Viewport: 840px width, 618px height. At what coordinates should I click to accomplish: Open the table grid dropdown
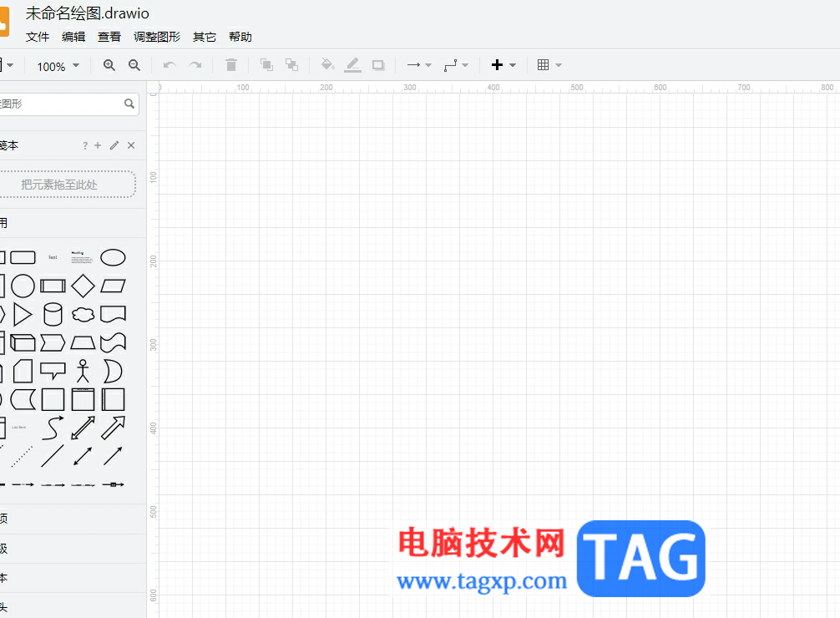tap(549, 65)
